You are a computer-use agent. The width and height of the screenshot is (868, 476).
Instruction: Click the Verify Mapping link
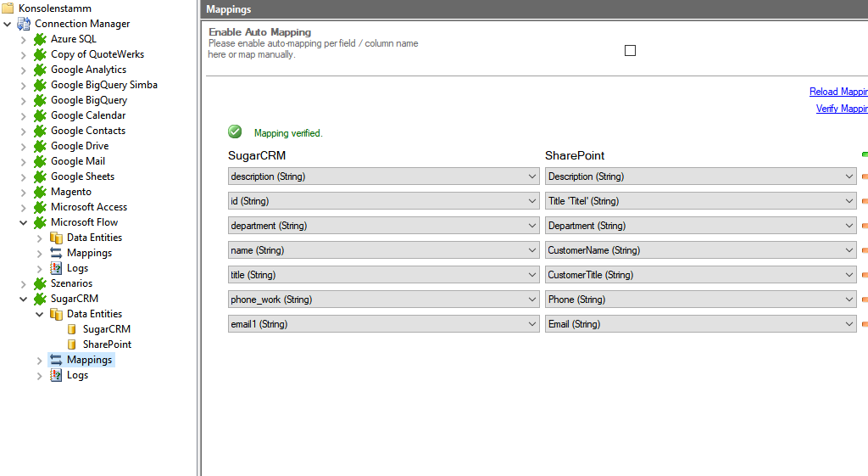[x=841, y=109]
